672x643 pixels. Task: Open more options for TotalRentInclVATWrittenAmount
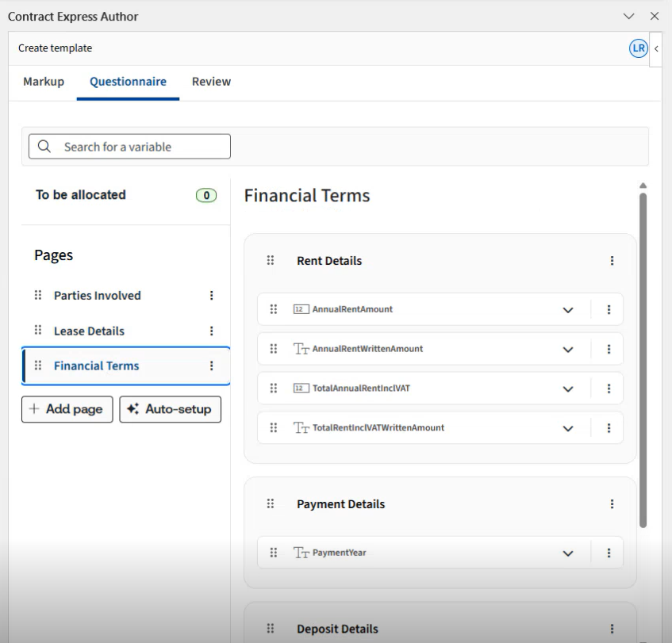coord(609,428)
